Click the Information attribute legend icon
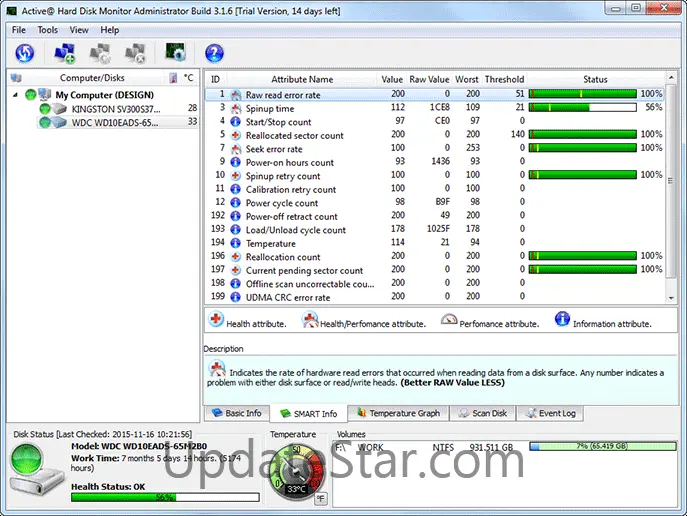The width and height of the screenshot is (687, 516). [x=562, y=319]
